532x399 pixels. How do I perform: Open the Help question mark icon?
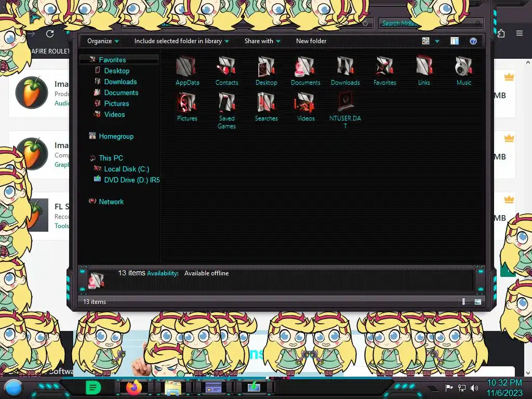[x=473, y=41]
